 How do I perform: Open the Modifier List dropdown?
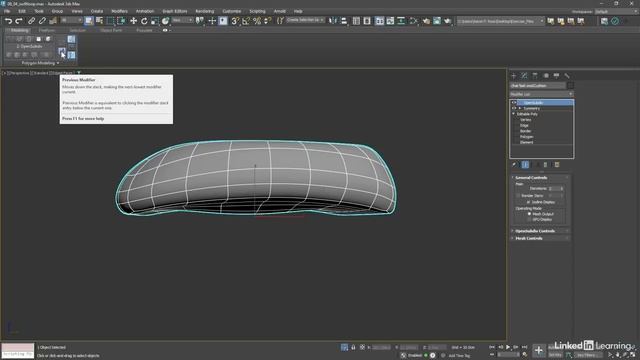coord(542,94)
